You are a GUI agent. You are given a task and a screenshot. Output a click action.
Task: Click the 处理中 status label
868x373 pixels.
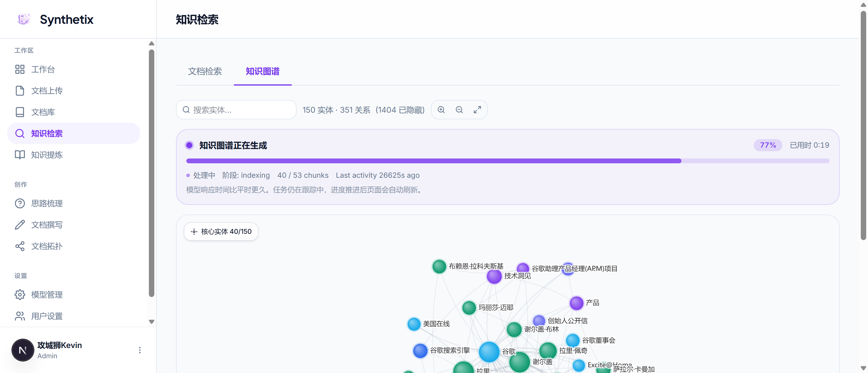click(x=204, y=175)
